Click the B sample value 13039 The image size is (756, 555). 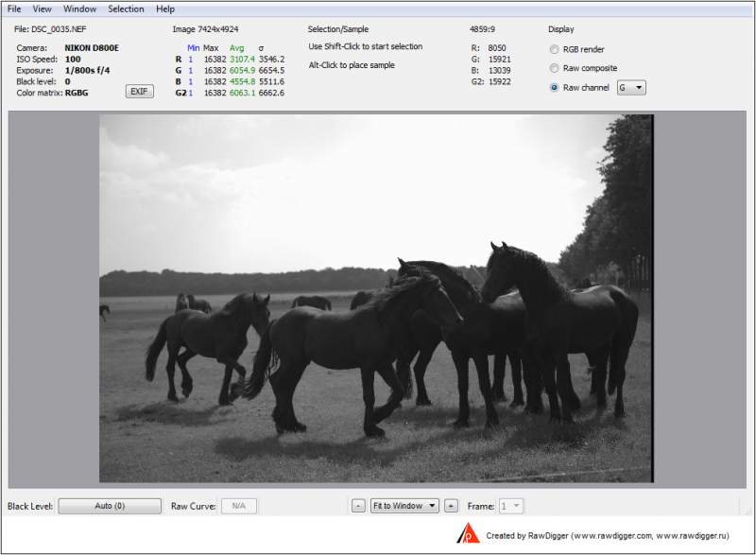coord(500,70)
